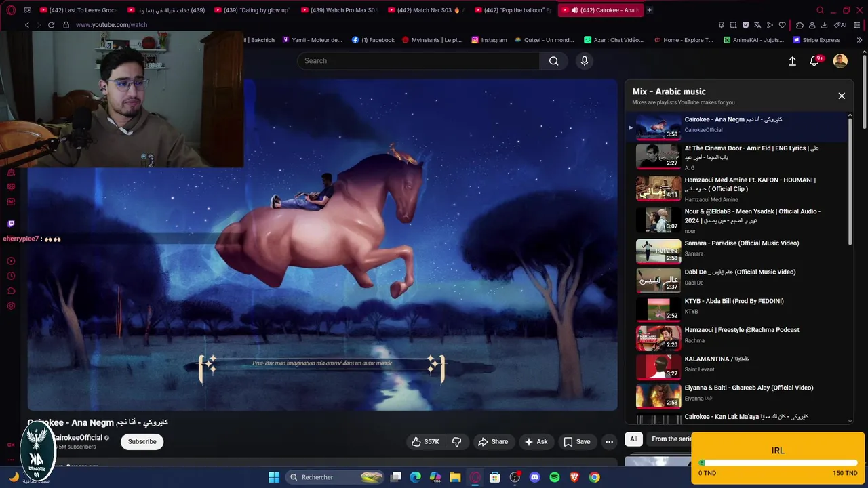868x488 pixels.
Task: Open File Explorer from taskbar
Action: [455, 477]
